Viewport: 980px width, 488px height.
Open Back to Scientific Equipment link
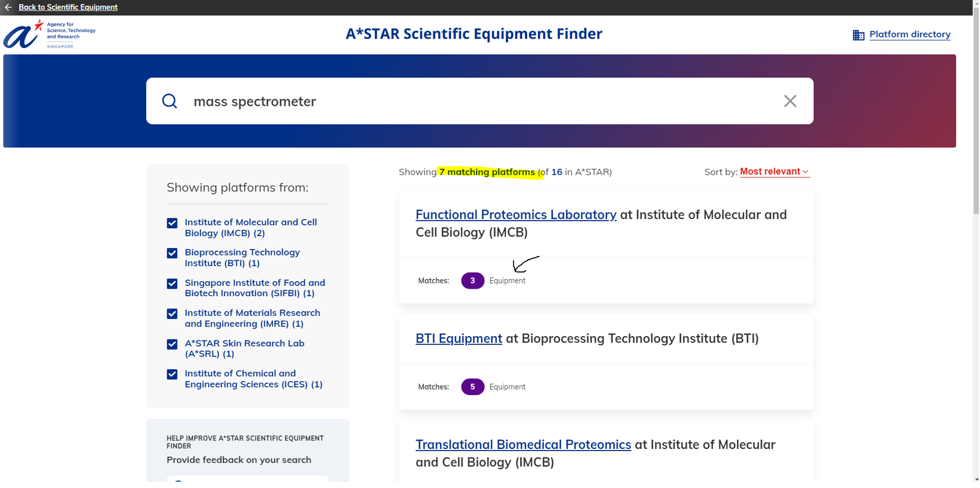pos(68,7)
